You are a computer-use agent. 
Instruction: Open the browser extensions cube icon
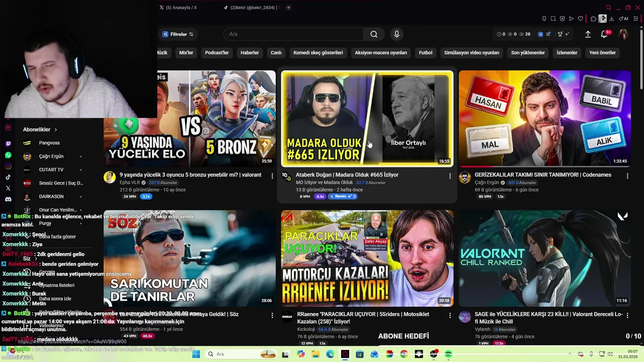point(593,19)
